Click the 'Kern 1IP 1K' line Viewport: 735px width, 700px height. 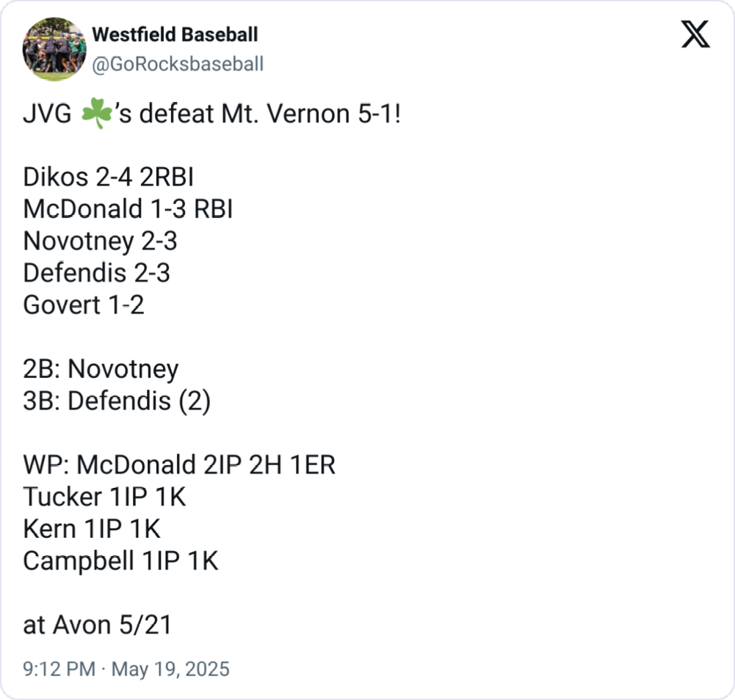coord(92,528)
